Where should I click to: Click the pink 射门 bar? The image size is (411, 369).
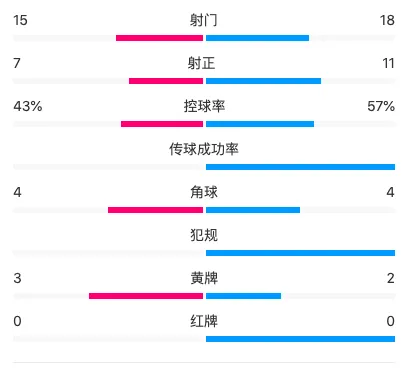159,38
